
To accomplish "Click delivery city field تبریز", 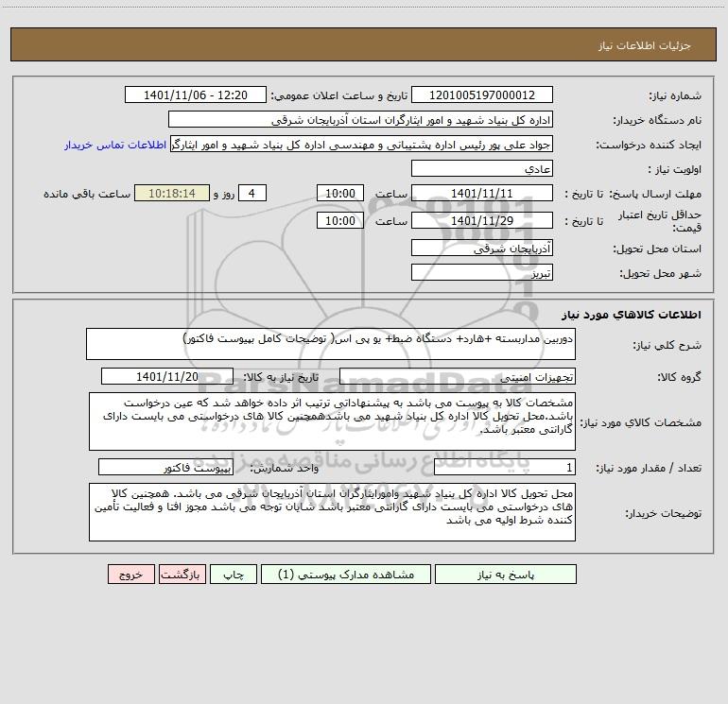I will [x=482, y=273].
